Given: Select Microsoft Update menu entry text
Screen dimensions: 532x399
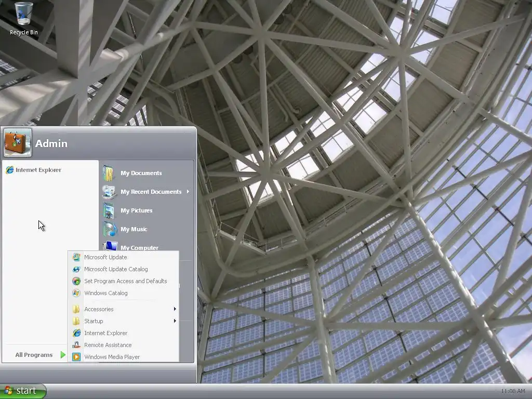Looking at the screenshot, I should [x=105, y=257].
